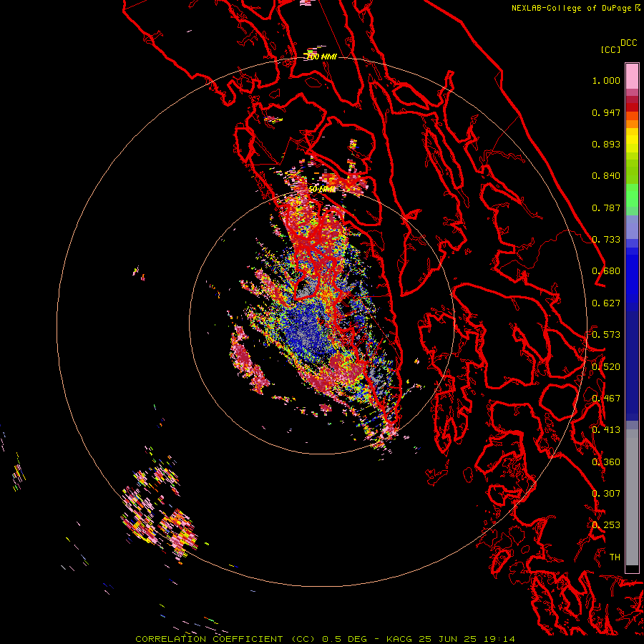Click the 0.787 color scale value
The image size is (644, 644).
tap(606, 208)
